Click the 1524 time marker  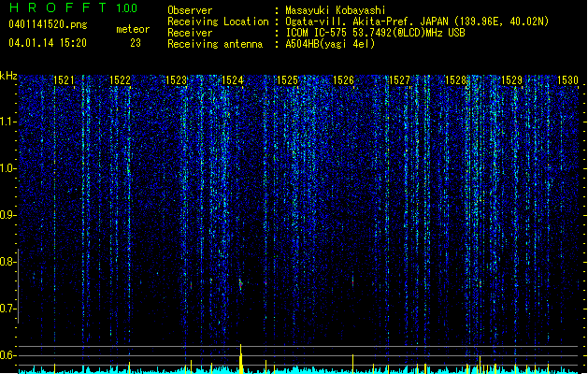[x=233, y=80]
